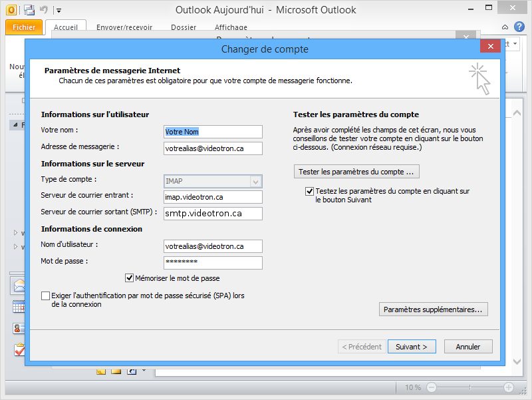532x400 pixels.
Task: Expand the second folder tree arrow in navigation pane
Action: pyautogui.click(x=15, y=232)
